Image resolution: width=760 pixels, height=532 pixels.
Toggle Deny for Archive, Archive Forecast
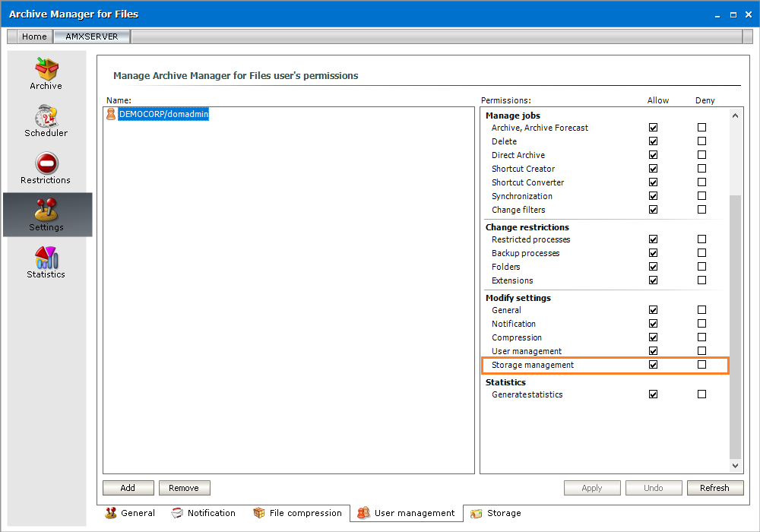(x=701, y=128)
